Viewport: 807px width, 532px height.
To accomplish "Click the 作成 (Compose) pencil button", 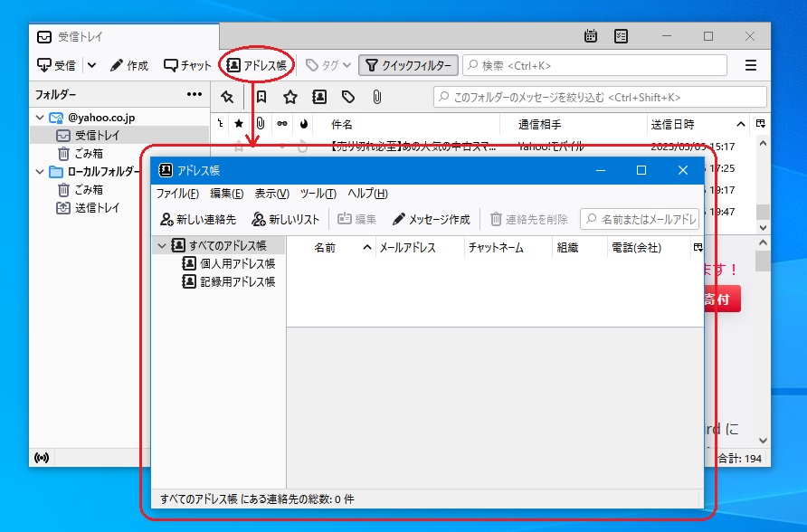I will (129, 65).
